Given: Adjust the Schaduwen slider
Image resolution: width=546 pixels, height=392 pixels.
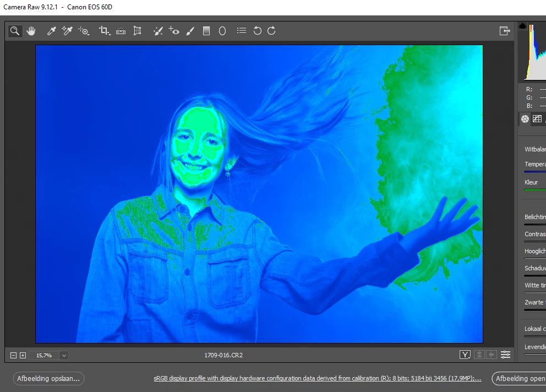Looking at the screenshot, I should 535,276.
